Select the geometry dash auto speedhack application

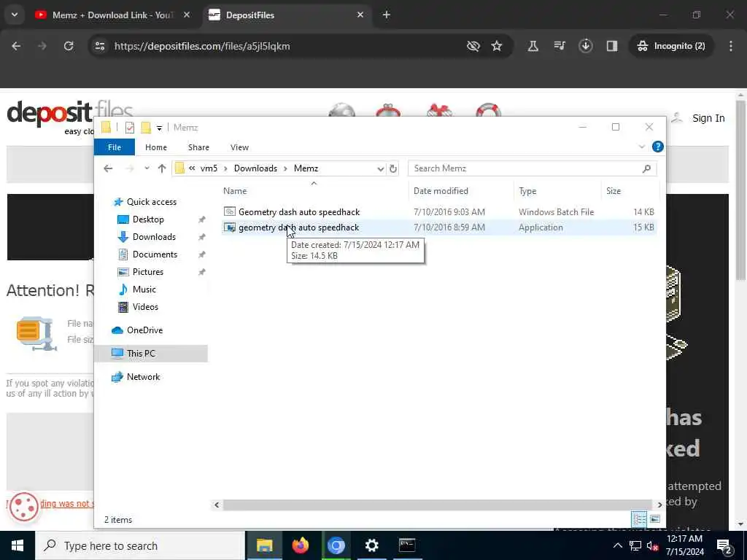(x=298, y=227)
